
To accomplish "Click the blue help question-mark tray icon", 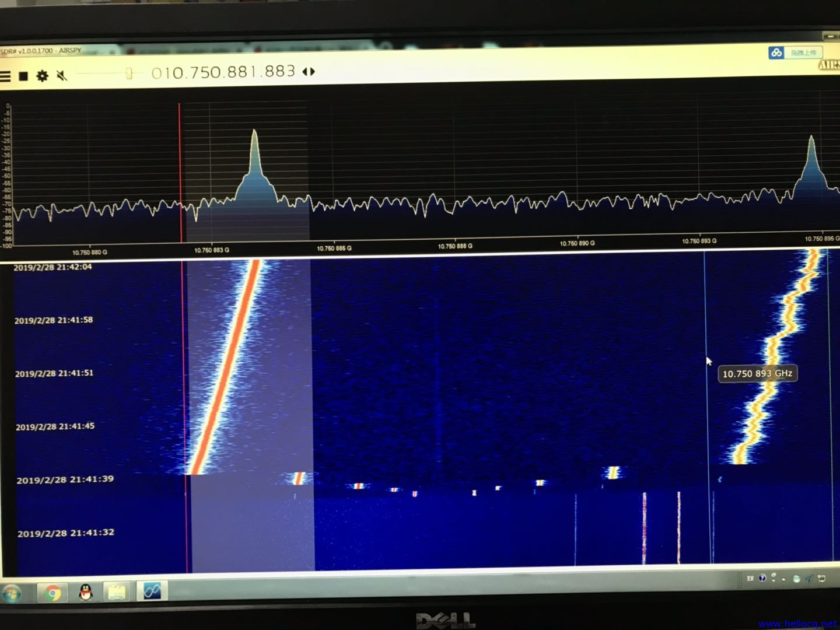I will 762,578.
